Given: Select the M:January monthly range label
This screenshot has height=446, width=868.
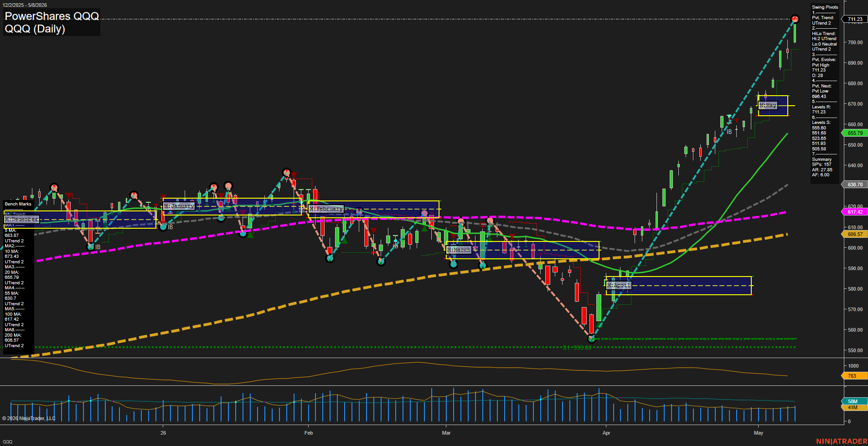Looking at the screenshot, I should pos(179,206).
